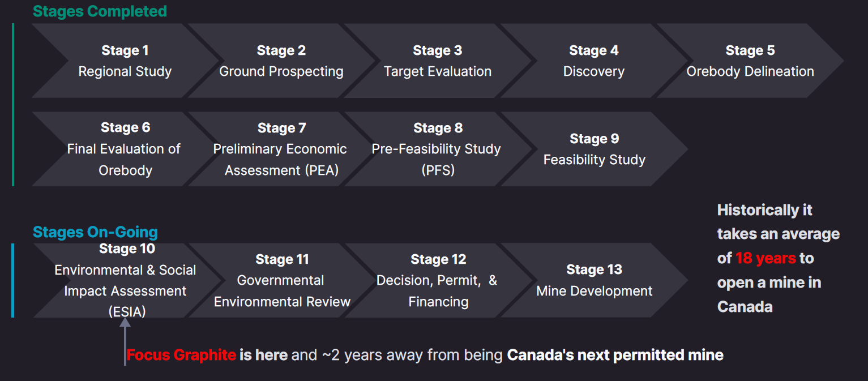
Task: Select Stage 12 Decision, Permit, & Financing
Action: 438,280
